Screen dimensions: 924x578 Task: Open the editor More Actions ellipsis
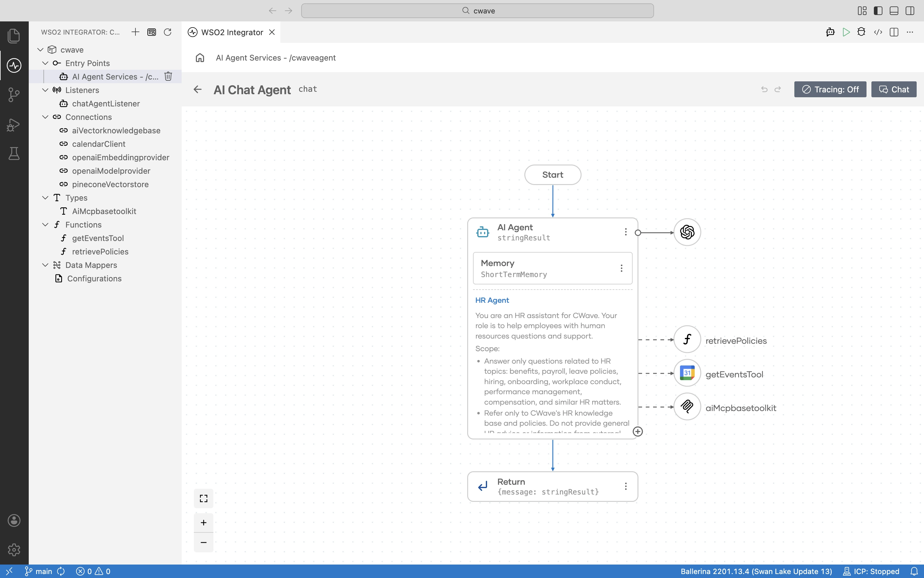pyautogui.click(x=910, y=32)
